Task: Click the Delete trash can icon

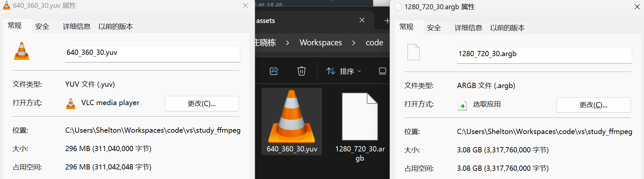Action: (x=301, y=71)
